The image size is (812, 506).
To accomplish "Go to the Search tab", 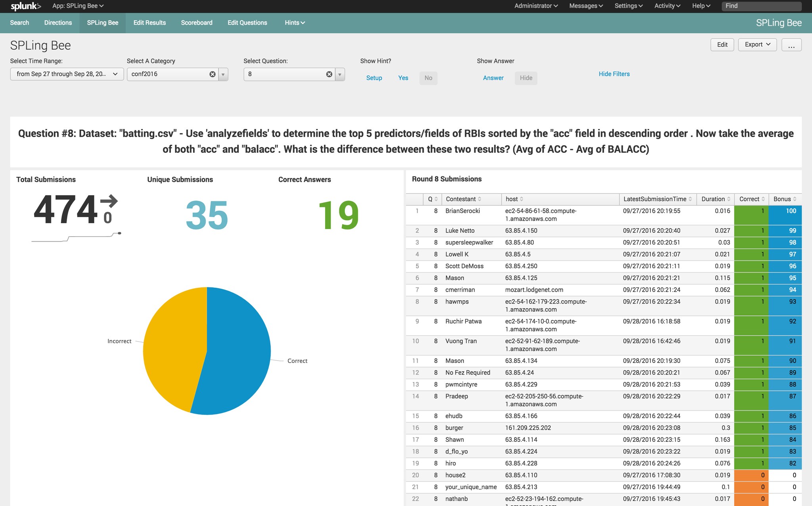I will click(x=19, y=23).
